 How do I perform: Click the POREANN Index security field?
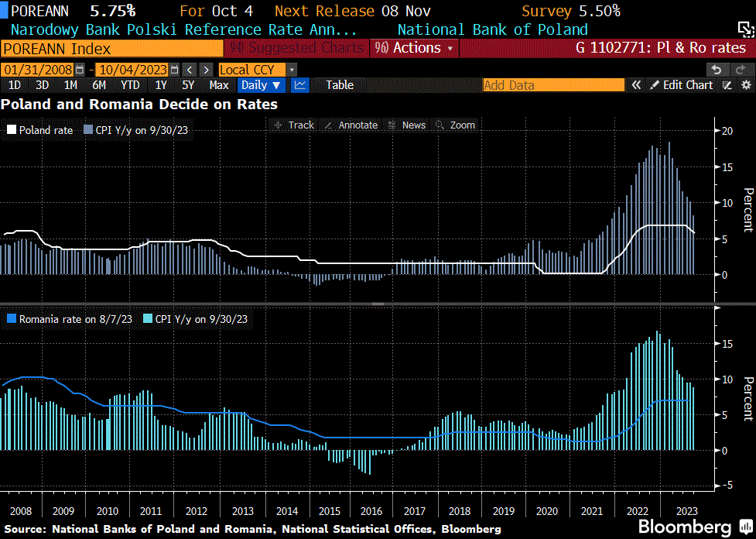pos(112,49)
